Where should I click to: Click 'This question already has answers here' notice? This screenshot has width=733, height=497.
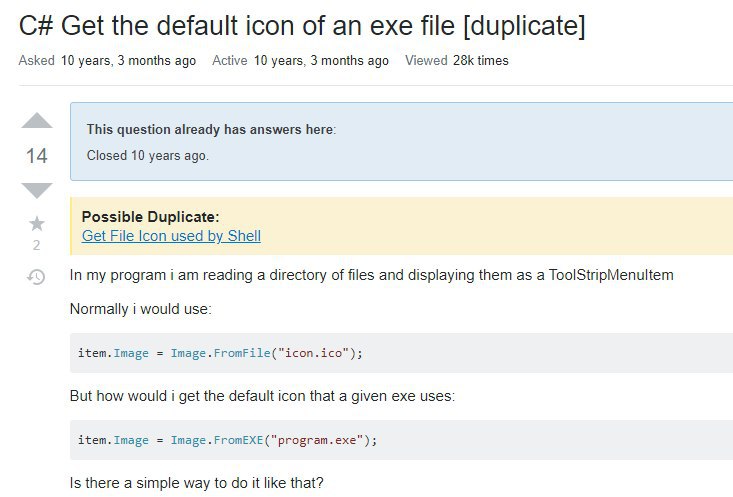click(211, 130)
